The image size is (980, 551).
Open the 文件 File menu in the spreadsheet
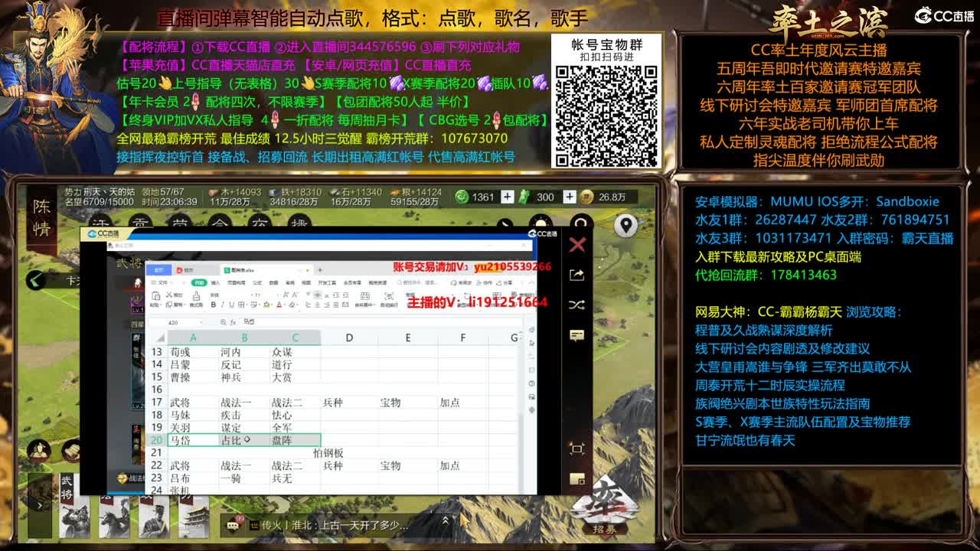point(163,282)
